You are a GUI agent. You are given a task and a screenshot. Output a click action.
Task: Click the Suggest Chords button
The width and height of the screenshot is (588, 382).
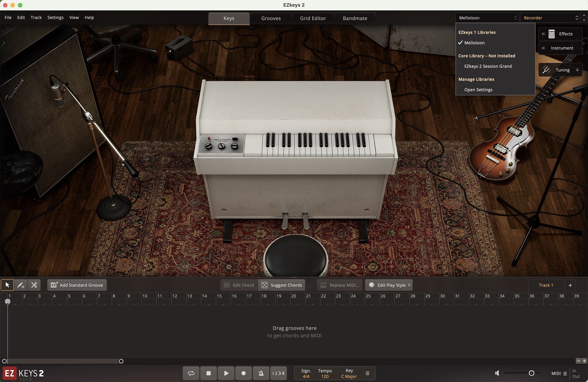tap(282, 285)
